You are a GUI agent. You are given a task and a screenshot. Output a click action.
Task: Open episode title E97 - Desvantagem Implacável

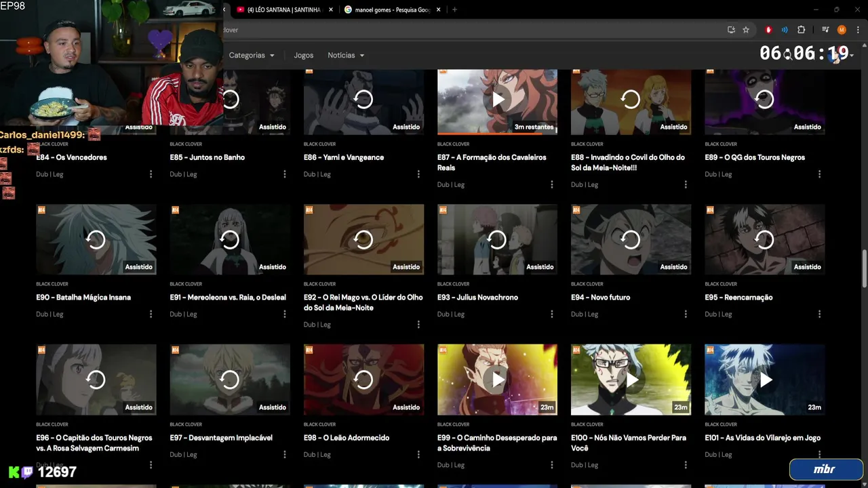(221, 438)
